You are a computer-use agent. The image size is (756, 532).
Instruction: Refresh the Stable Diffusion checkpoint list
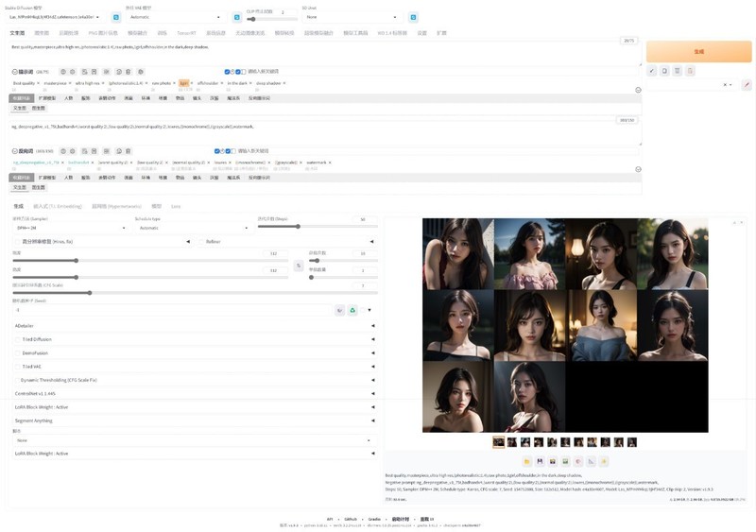[x=116, y=17]
